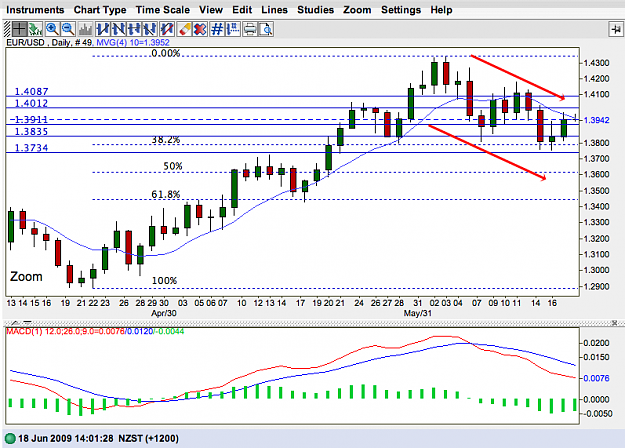Select the first rising trend line tool
The image size is (625, 448).
[102, 29]
